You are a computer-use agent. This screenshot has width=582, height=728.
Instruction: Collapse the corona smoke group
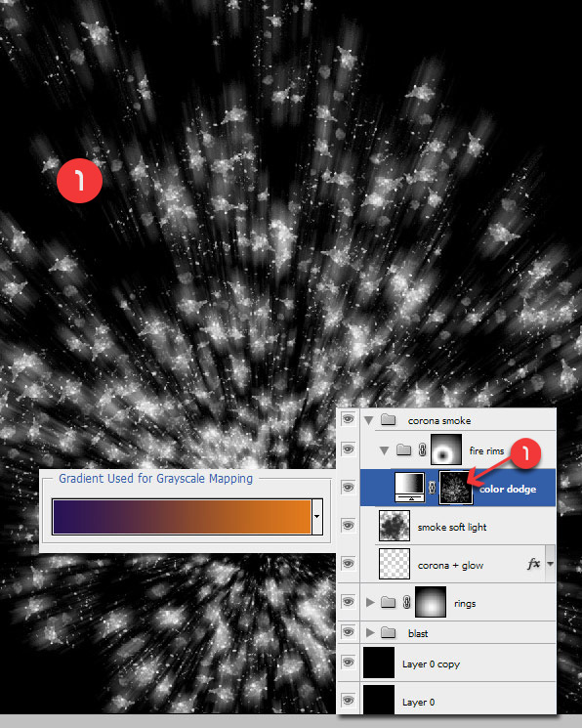point(369,420)
